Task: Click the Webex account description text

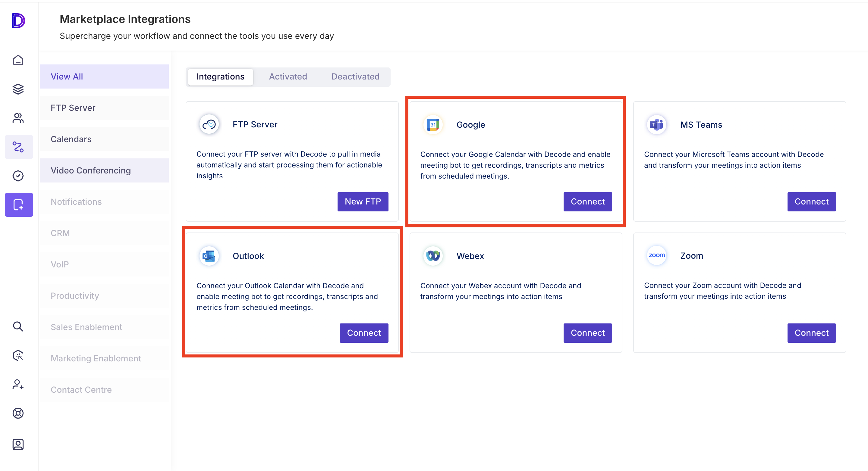Action: (501, 291)
